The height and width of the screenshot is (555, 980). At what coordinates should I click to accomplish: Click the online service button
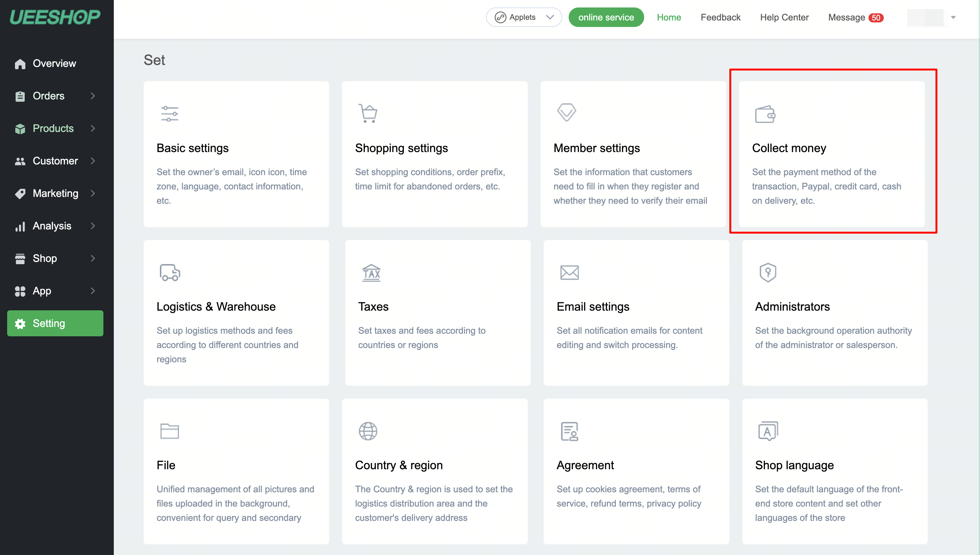tap(605, 18)
